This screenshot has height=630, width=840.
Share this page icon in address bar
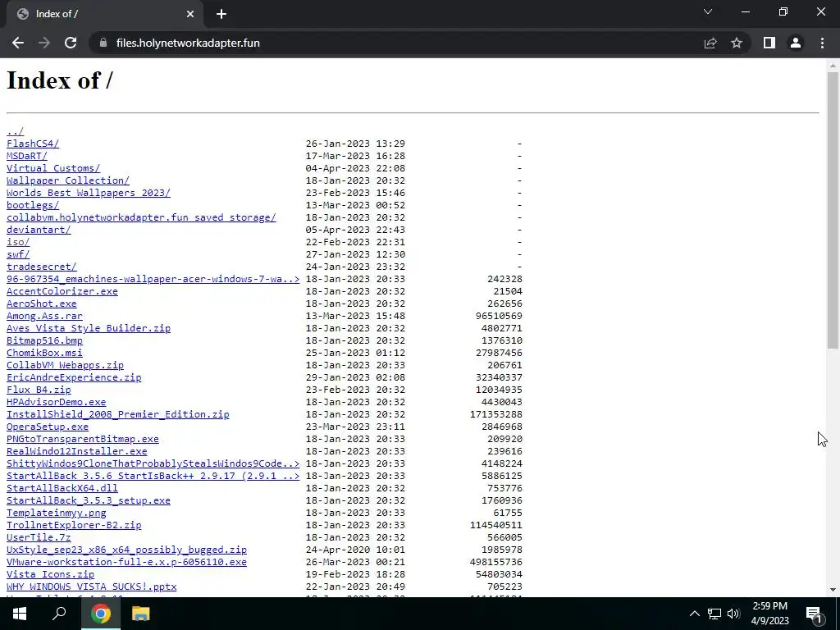point(710,43)
